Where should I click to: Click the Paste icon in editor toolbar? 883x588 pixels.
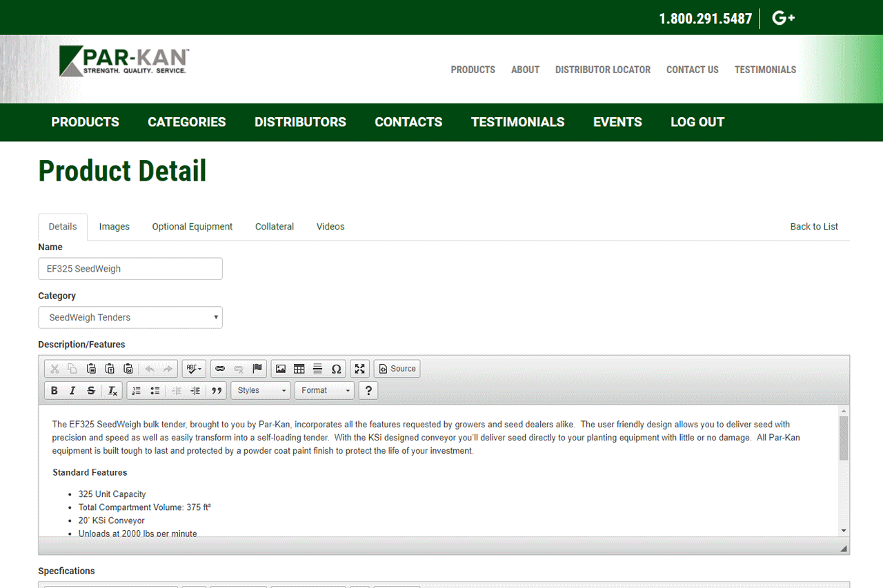point(91,369)
